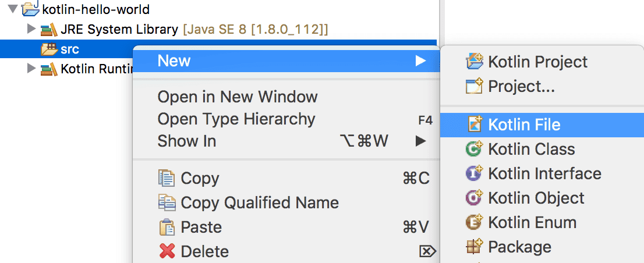Collapse the kotlin-hello-world project tree
Screen dimensions: 644x263
(x=13, y=8)
